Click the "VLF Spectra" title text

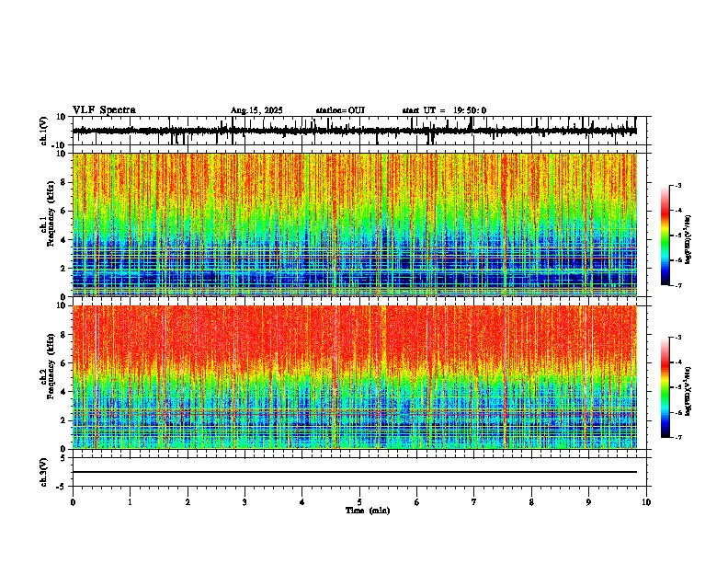pyautogui.click(x=104, y=110)
